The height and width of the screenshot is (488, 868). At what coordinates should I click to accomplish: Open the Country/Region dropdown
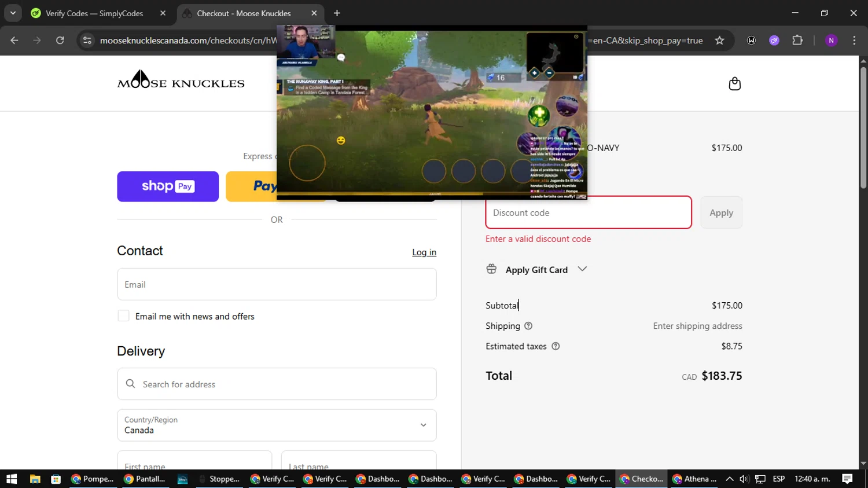tap(277, 425)
